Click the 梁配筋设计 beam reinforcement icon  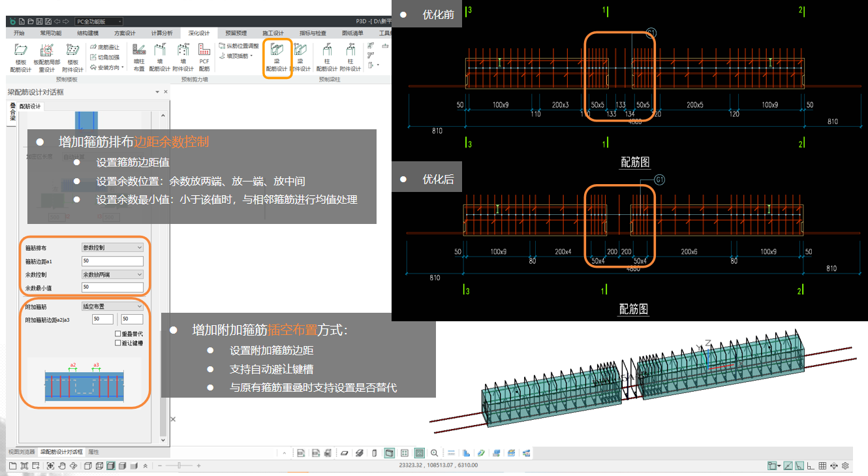pyautogui.click(x=276, y=57)
